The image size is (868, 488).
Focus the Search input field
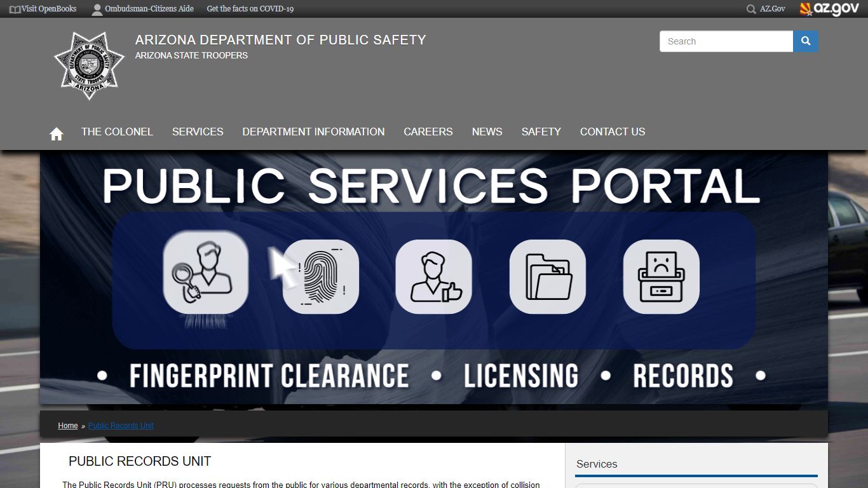(x=726, y=41)
